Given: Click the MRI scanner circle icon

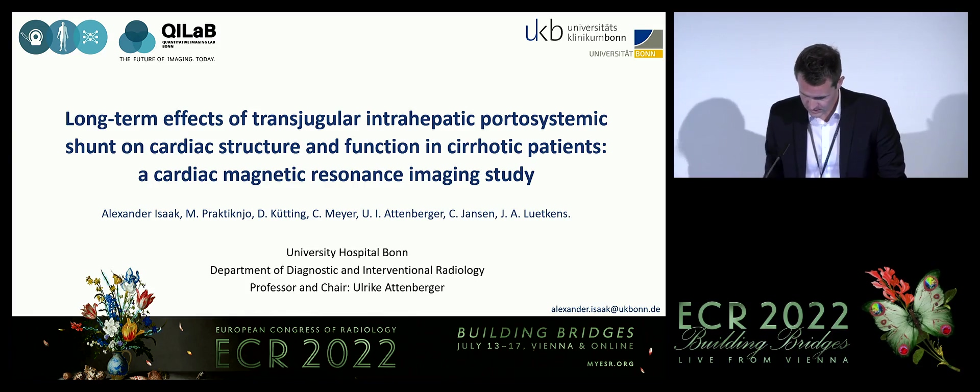Looking at the screenshot, I should [x=35, y=37].
